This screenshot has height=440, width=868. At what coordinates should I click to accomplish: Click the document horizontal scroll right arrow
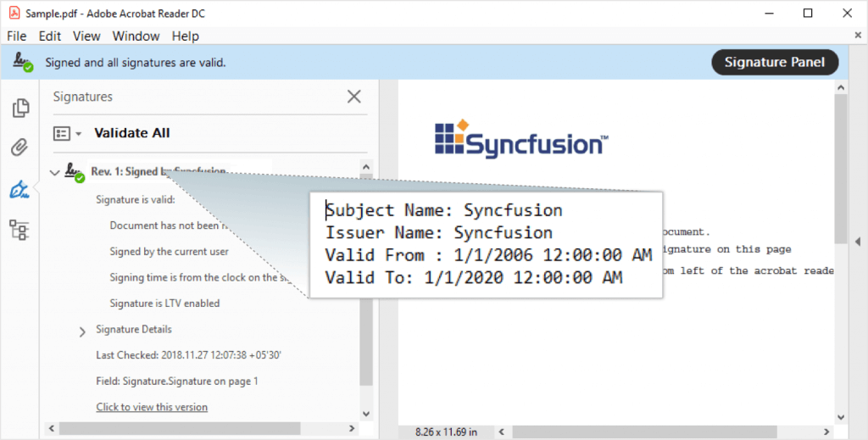pyautogui.click(x=826, y=432)
